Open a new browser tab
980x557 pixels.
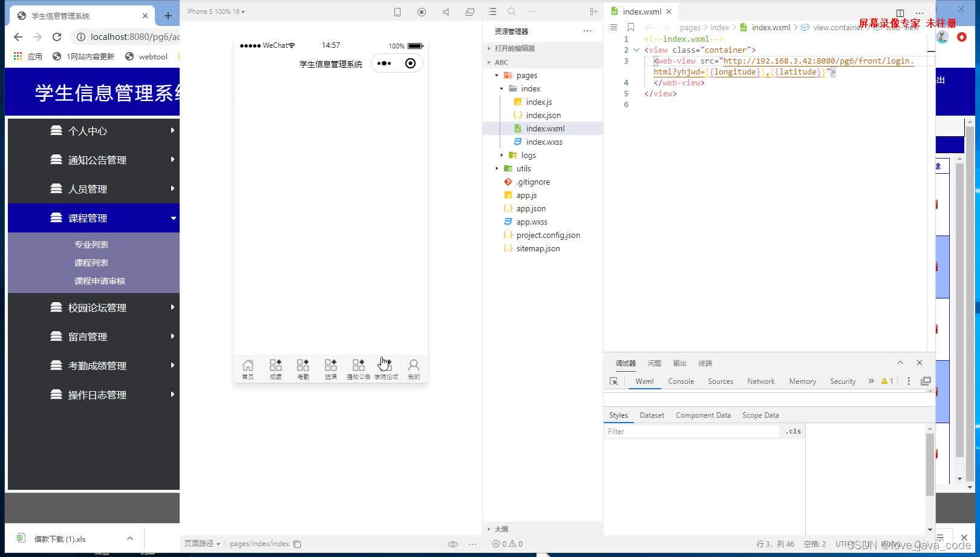(x=168, y=16)
